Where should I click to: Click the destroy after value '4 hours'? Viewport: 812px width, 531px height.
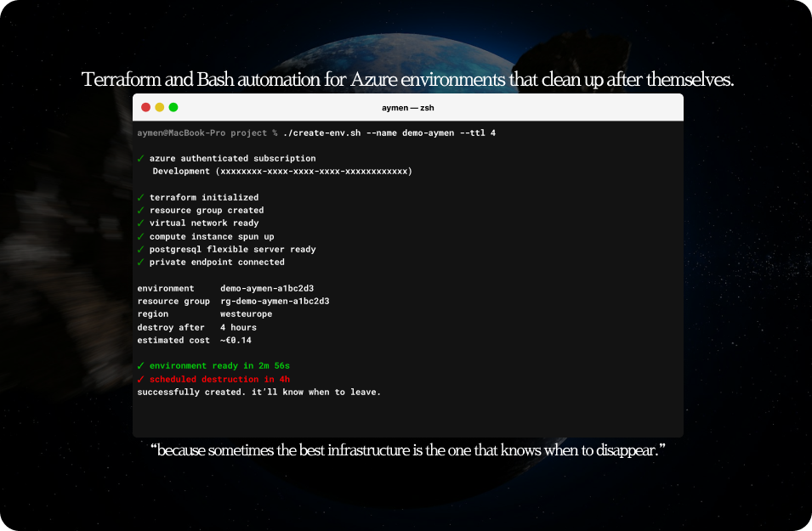238,328
